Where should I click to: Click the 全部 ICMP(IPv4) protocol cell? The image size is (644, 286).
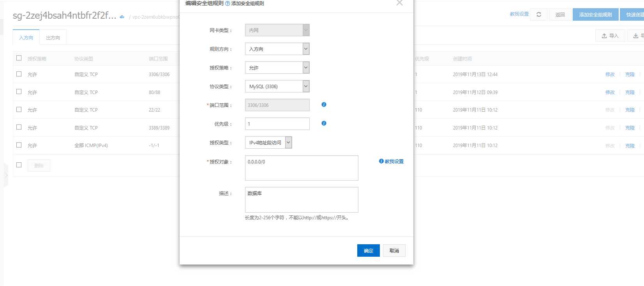click(x=91, y=145)
